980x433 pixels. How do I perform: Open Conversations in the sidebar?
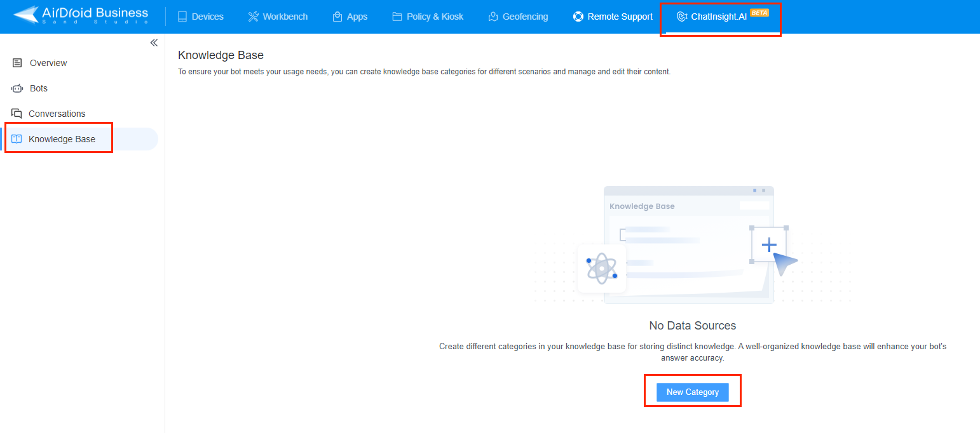click(57, 114)
